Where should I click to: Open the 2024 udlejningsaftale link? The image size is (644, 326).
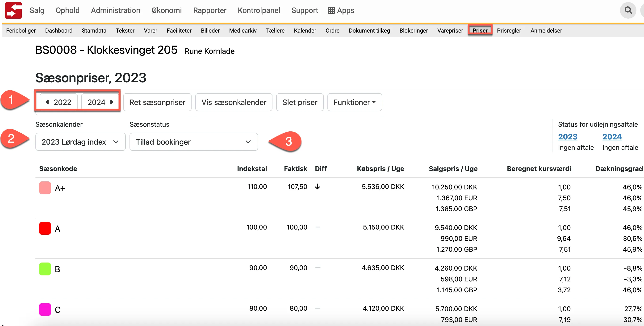612,137
